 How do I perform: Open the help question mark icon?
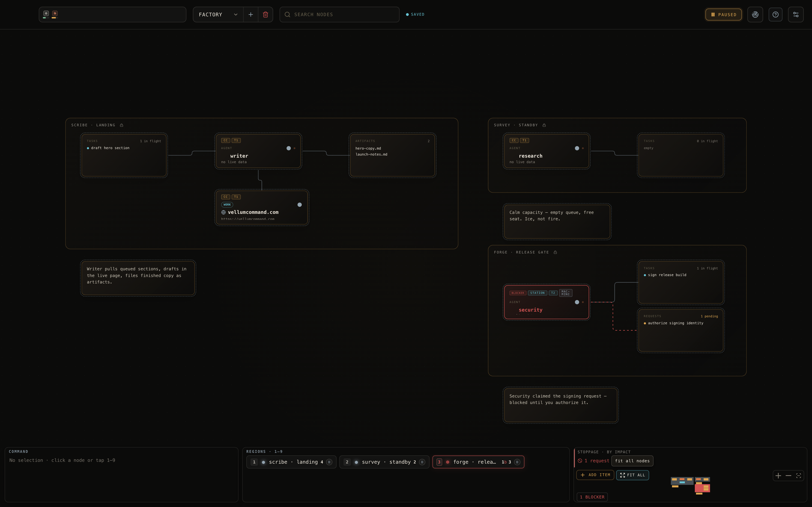coord(775,15)
